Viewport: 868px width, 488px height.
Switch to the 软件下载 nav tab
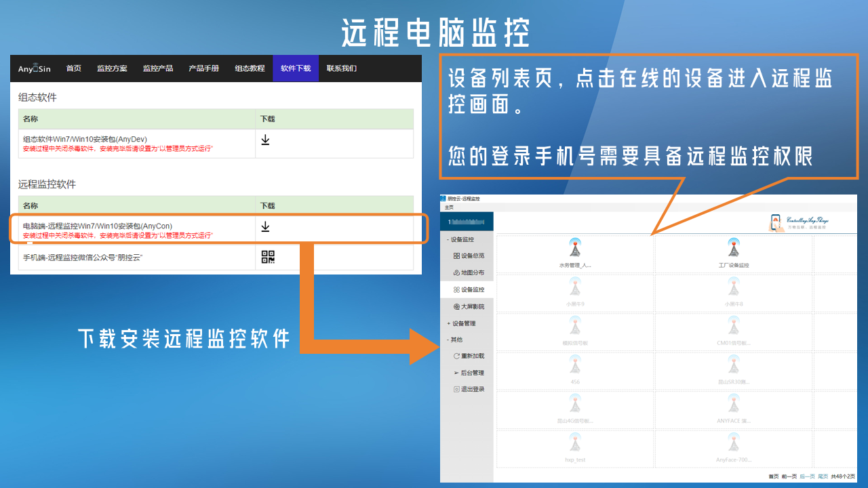pos(296,68)
